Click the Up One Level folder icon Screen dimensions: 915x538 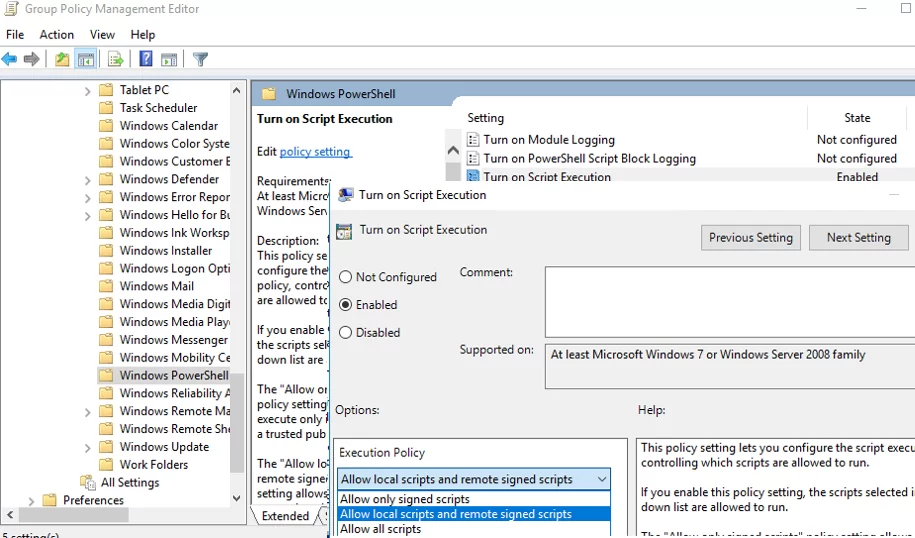coord(62,59)
